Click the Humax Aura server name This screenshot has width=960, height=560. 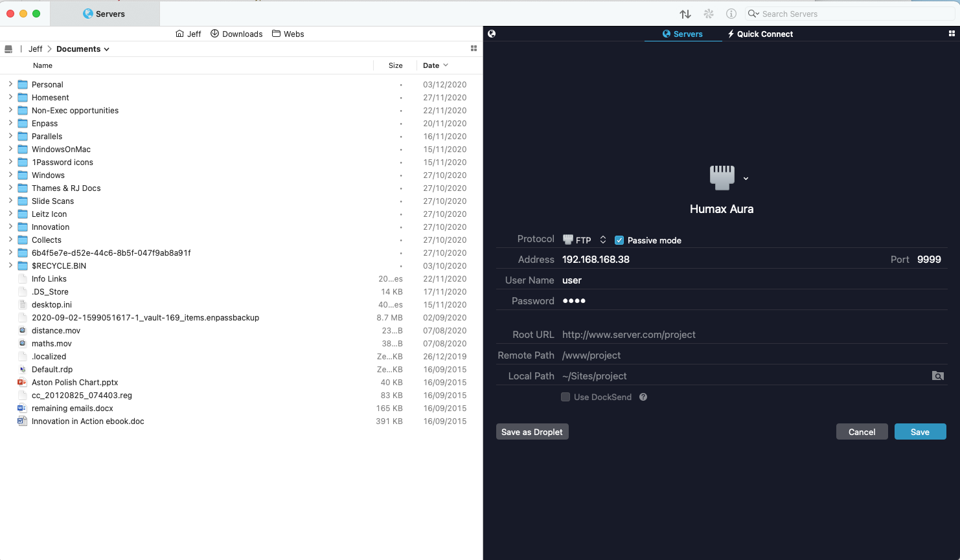point(722,209)
